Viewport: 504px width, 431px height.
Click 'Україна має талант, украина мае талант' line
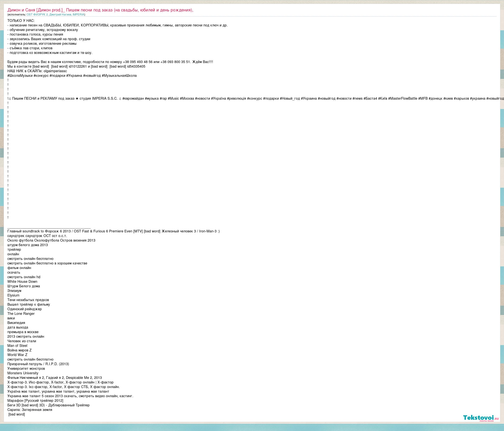pos(58,392)
